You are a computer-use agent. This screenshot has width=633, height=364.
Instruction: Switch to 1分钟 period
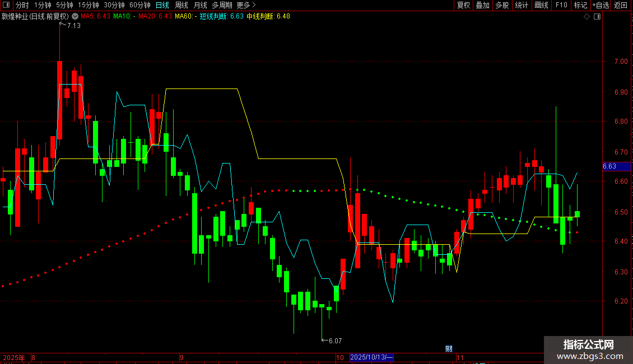click(x=43, y=5)
